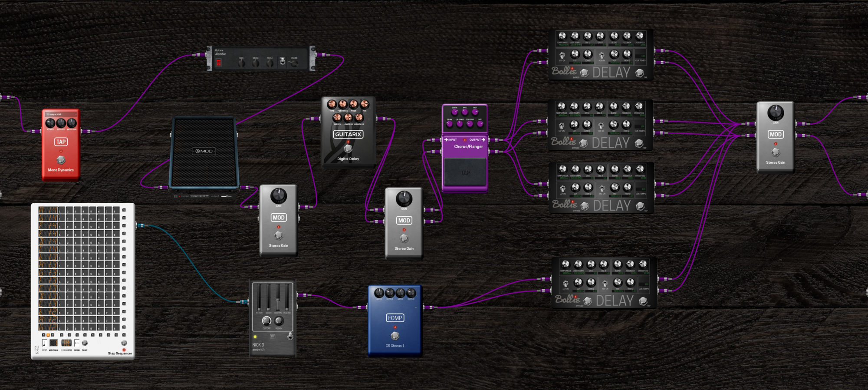This screenshot has width=868, height=390.
Task: Click the SWING selector on Step Sequencer
Action: [77, 343]
